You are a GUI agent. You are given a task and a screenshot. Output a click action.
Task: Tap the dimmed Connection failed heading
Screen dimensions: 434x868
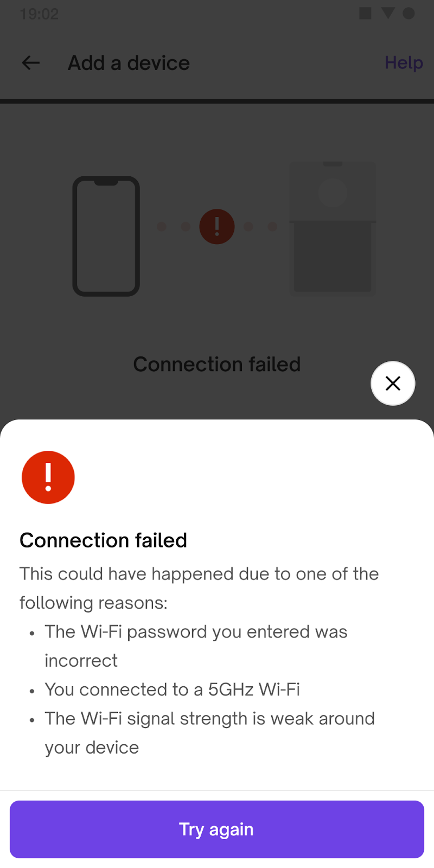click(217, 364)
